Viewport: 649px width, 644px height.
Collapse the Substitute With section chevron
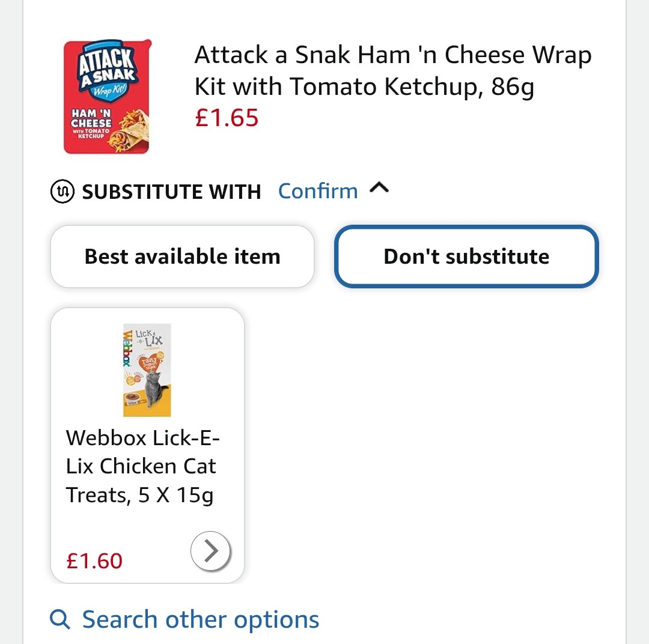379,189
